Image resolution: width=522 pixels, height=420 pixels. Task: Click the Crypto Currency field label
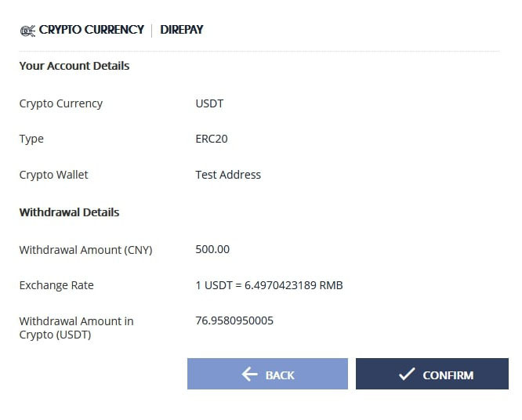coord(61,103)
